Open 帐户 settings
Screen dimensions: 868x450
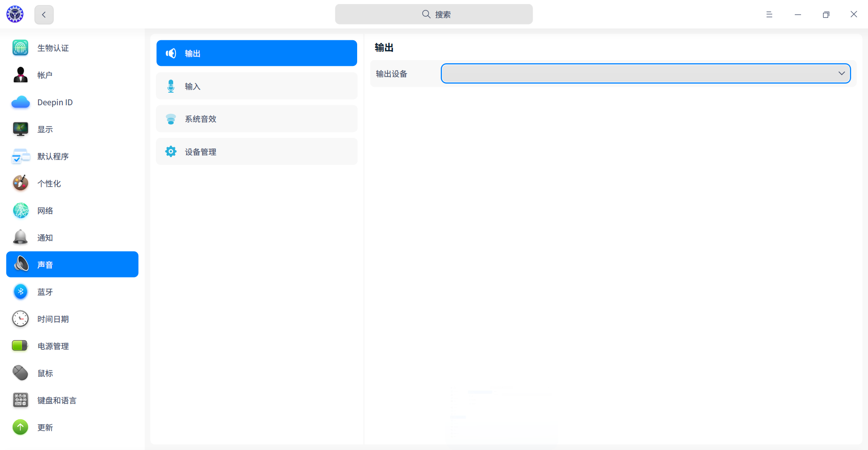click(x=72, y=75)
